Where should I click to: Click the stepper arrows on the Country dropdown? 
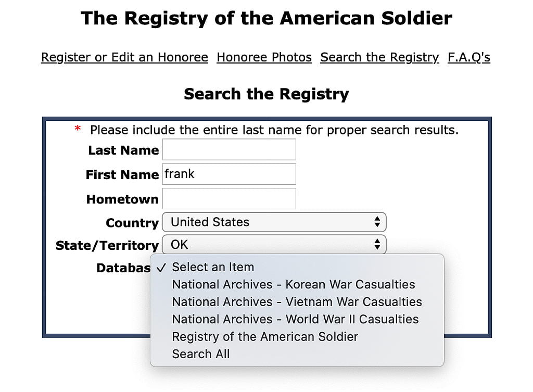[377, 222]
